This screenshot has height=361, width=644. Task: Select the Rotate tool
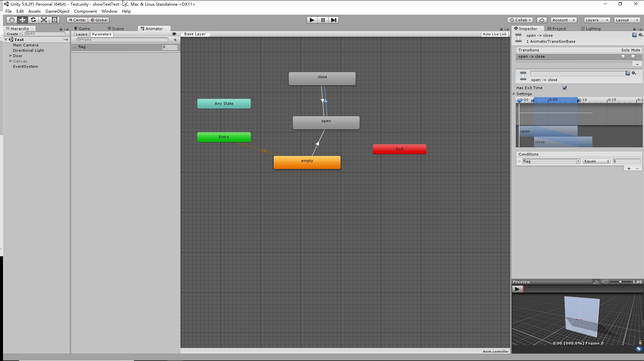(x=33, y=20)
